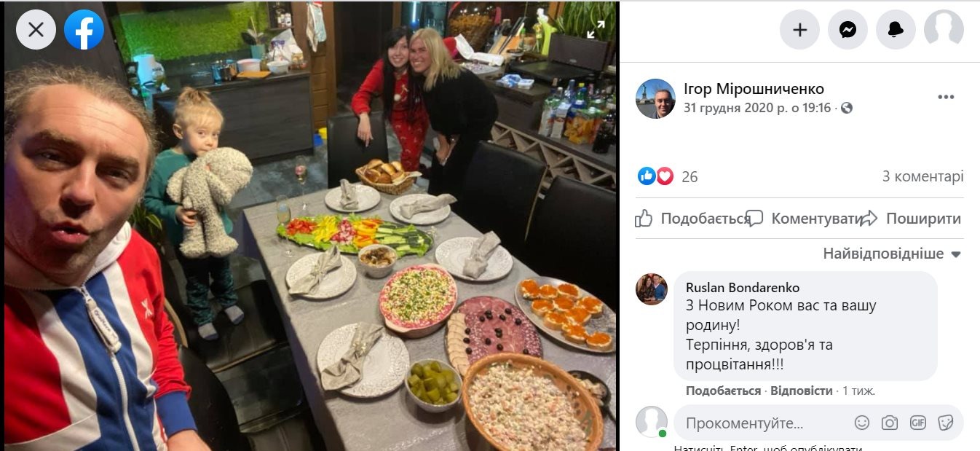Screen dimensions: 980x451
Task: Open Messenger from the top bar
Action: click(847, 30)
